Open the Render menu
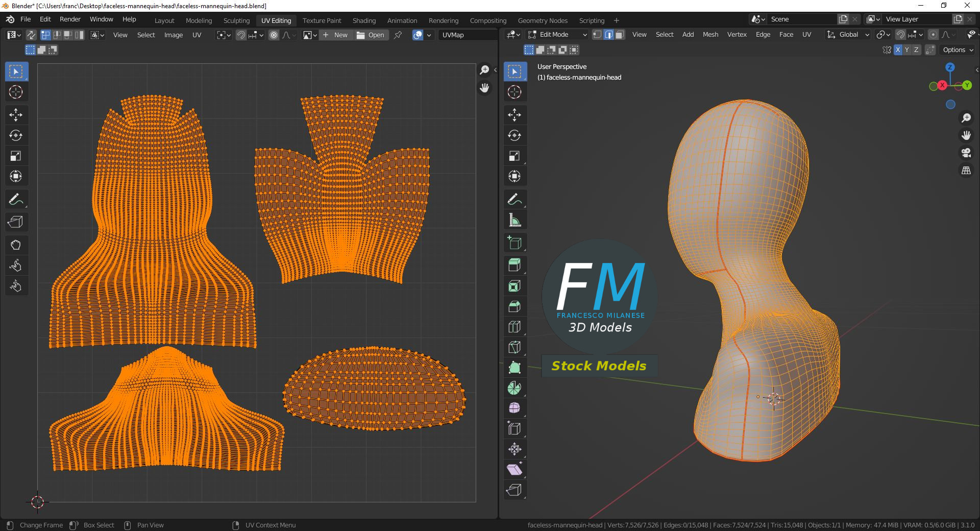 [70, 19]
